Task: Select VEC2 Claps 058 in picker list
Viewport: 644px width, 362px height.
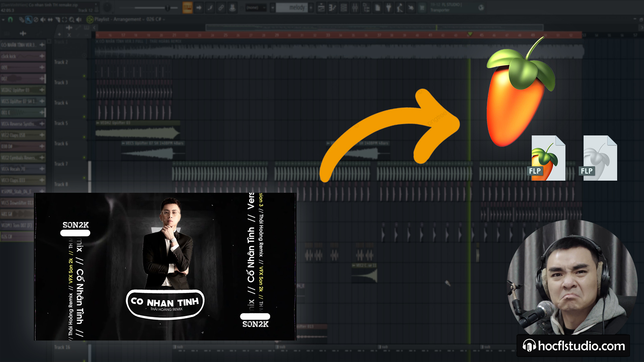Action: (23, 135)
